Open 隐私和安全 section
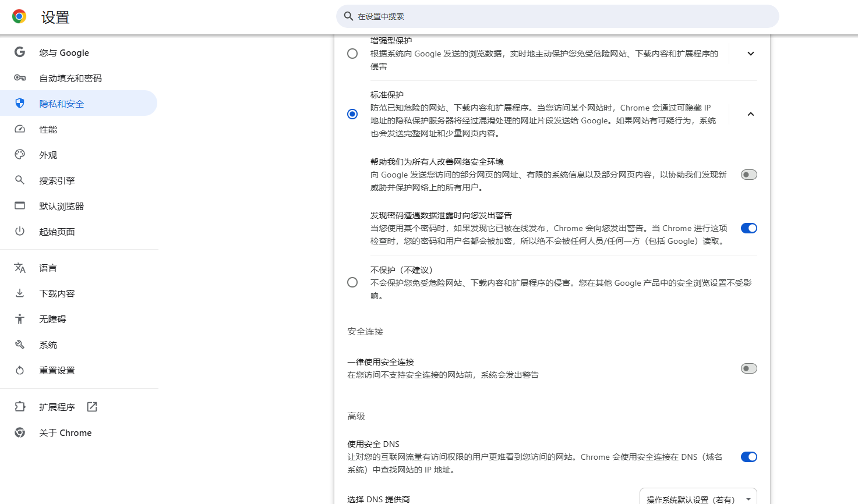 coord(79,104)
